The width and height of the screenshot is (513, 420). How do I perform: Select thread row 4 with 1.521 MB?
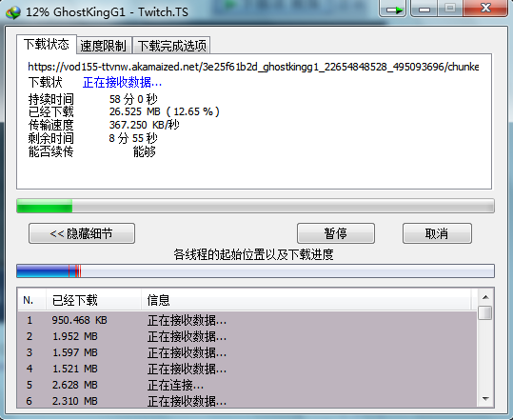click(247, 369)
